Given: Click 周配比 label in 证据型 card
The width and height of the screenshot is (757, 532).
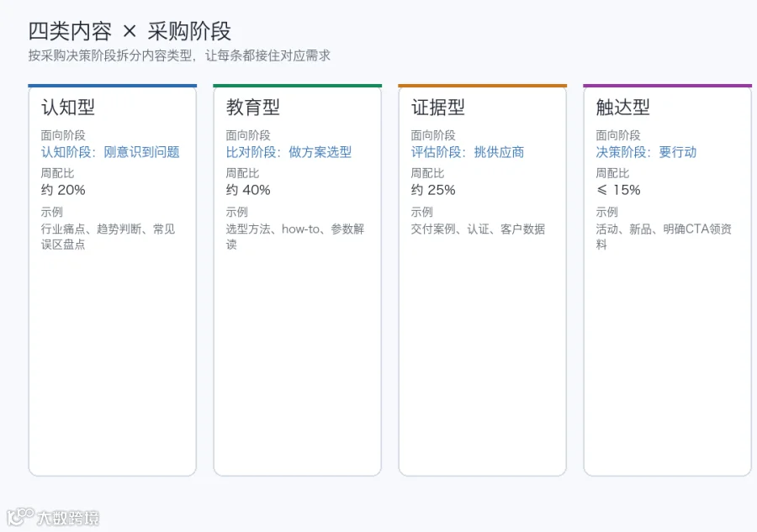Looking at the screenshot, I should click(x=427, y=172).
